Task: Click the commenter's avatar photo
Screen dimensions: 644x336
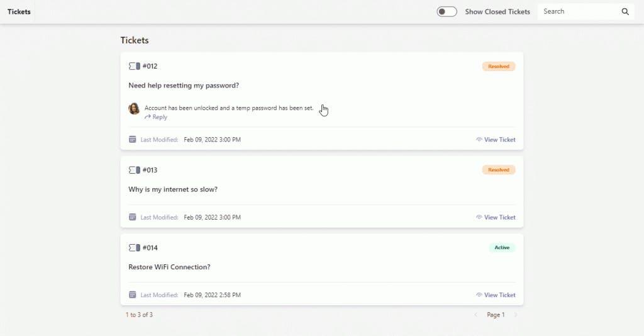Action: tap(134, 109)
